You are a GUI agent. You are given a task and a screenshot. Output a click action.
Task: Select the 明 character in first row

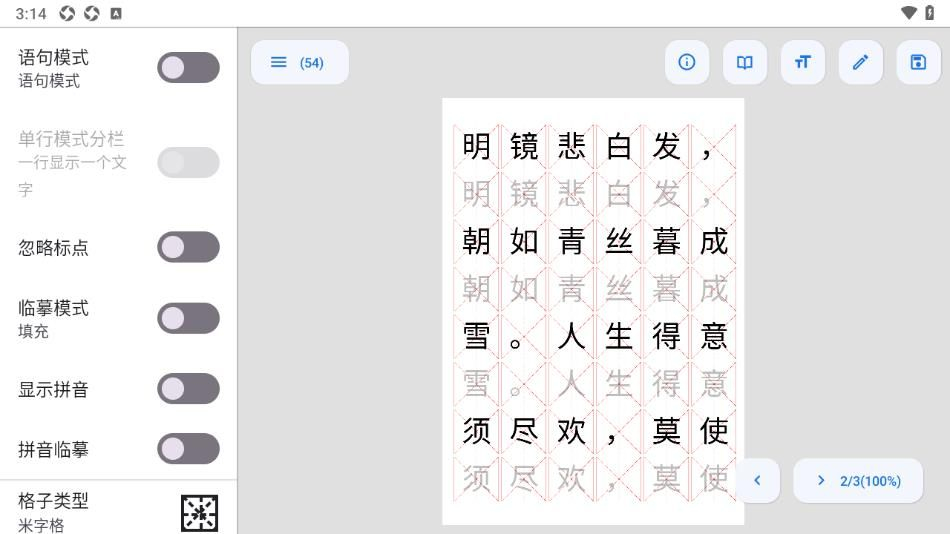[x=477, y=147]
